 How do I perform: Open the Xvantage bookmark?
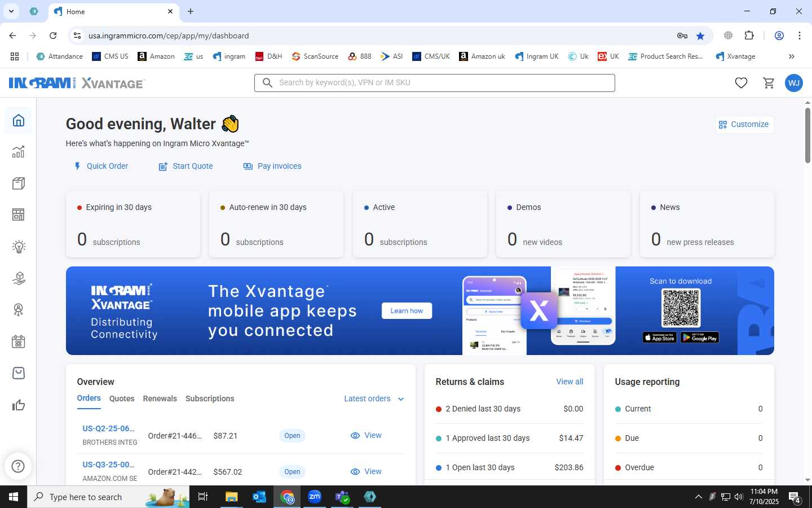(x=735, y=56)
